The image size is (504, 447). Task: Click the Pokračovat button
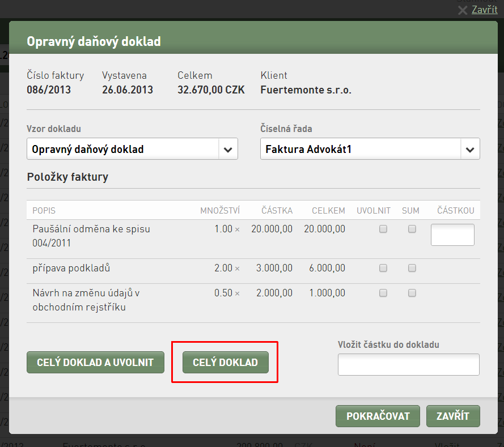click(378, 416)
